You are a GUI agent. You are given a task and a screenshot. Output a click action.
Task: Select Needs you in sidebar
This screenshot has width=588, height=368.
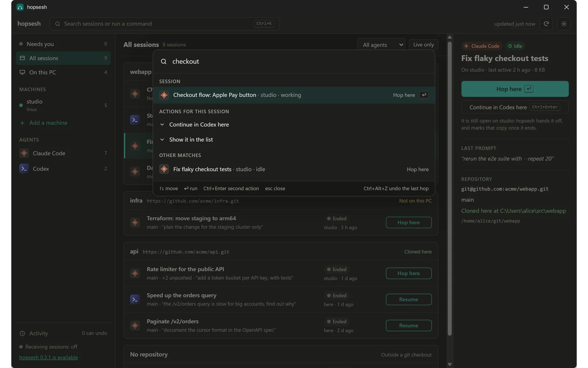point(63,44)
